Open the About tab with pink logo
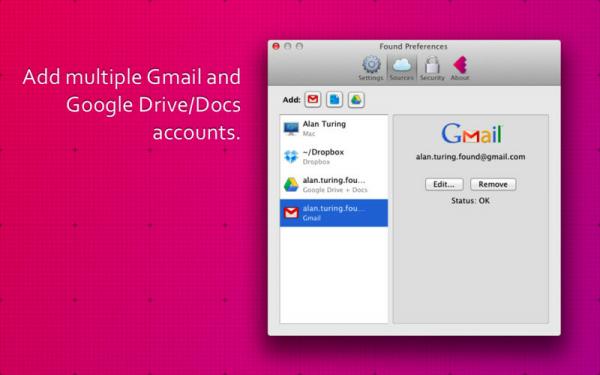 [x=460, y=68]
